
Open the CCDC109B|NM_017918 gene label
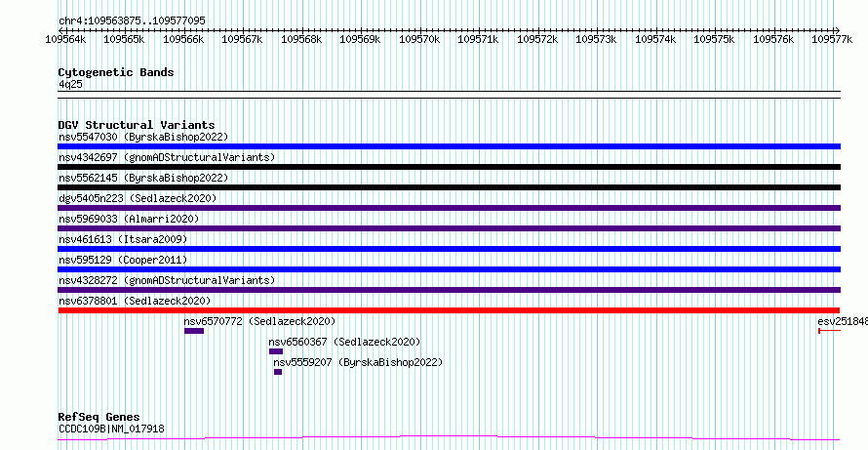tap(111, 429)
